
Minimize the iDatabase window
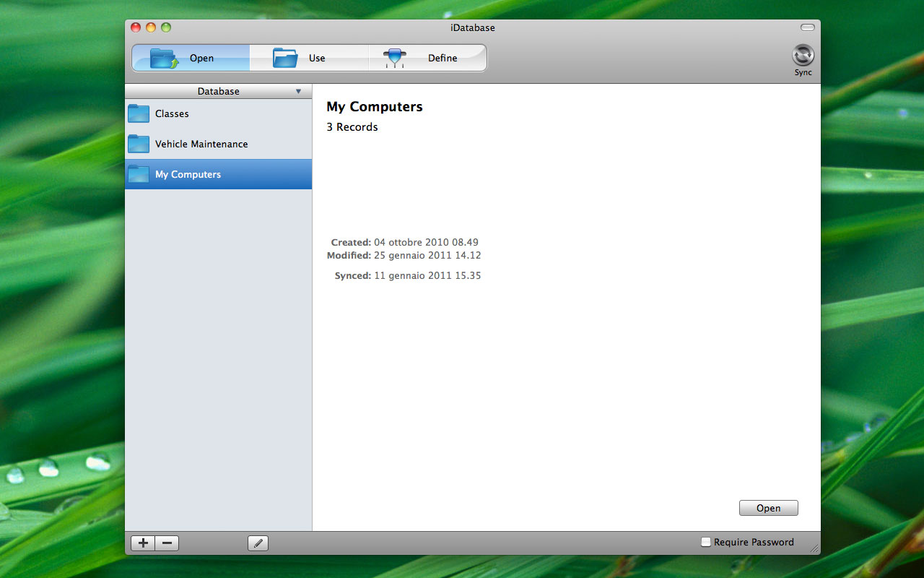[151, 27]
